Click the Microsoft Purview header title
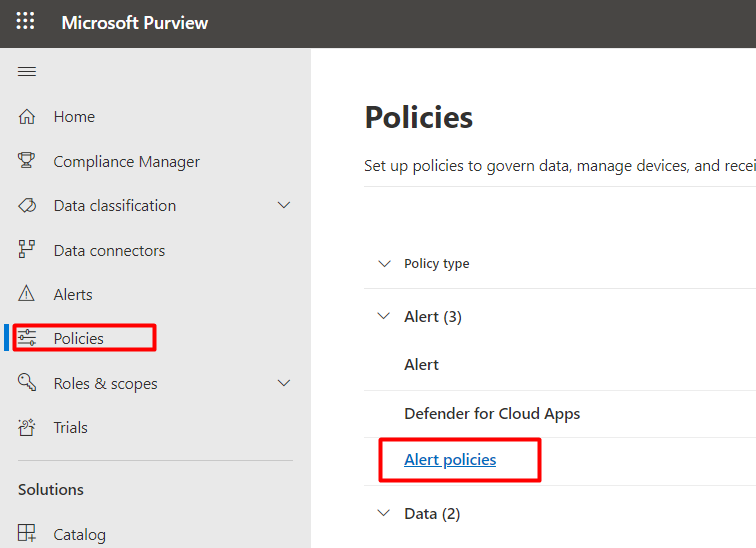This screenshot has height=548, width=756. click(x=135, y=23)
